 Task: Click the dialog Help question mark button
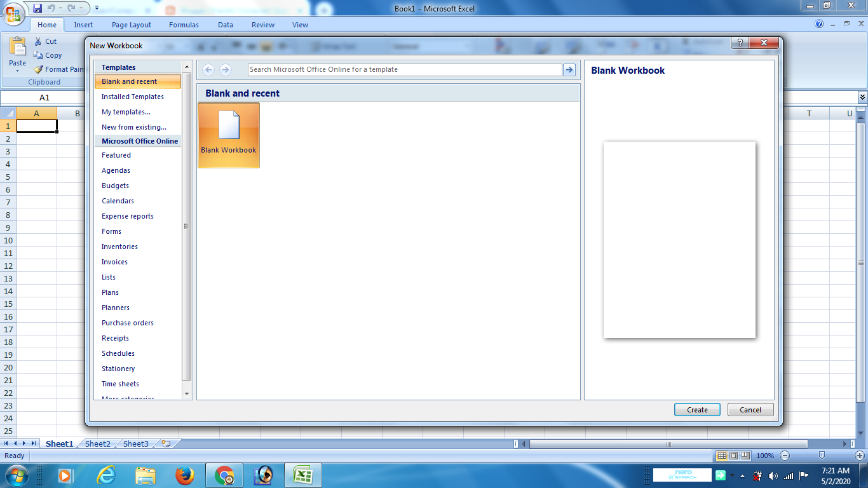pos(738,43)
